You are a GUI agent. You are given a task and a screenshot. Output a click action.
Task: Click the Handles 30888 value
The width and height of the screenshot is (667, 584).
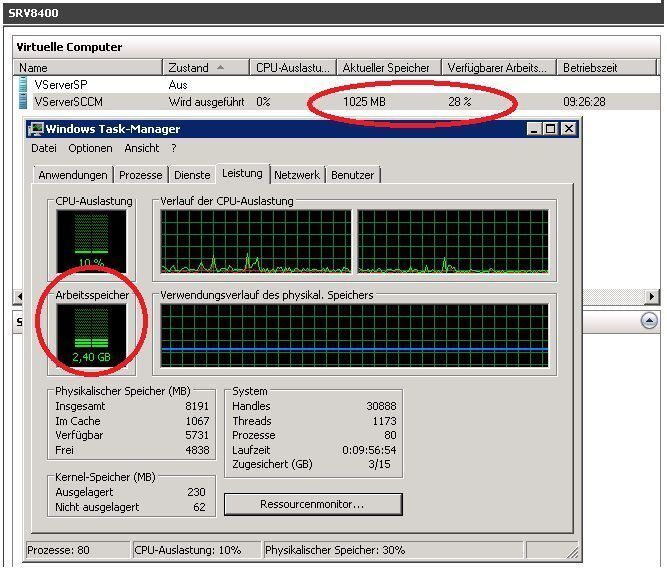tap(381, 406)
